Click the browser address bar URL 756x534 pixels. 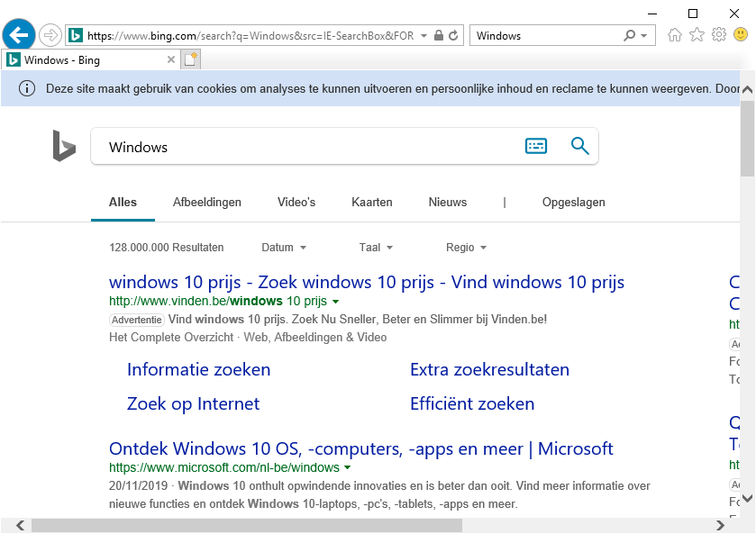(250, 36)
